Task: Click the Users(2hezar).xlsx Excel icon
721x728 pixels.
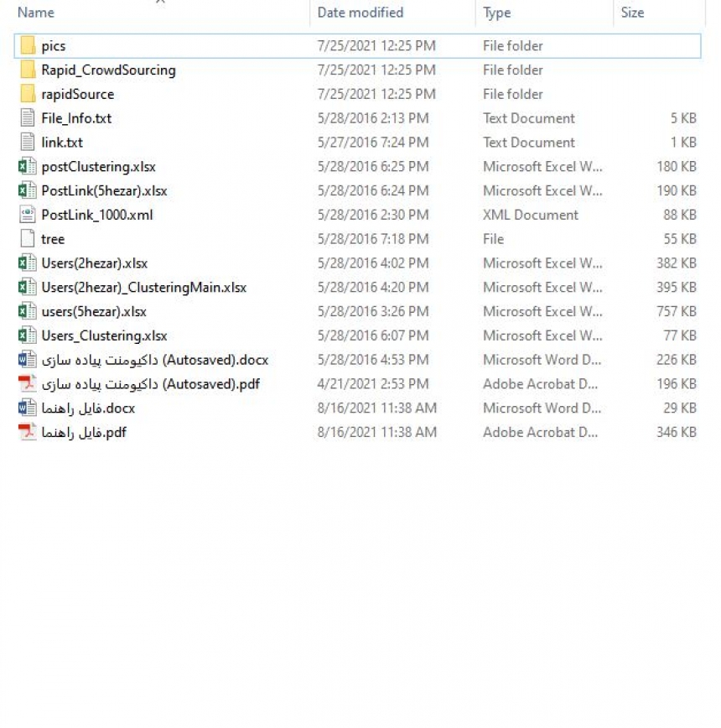Action: pos(28,263)
